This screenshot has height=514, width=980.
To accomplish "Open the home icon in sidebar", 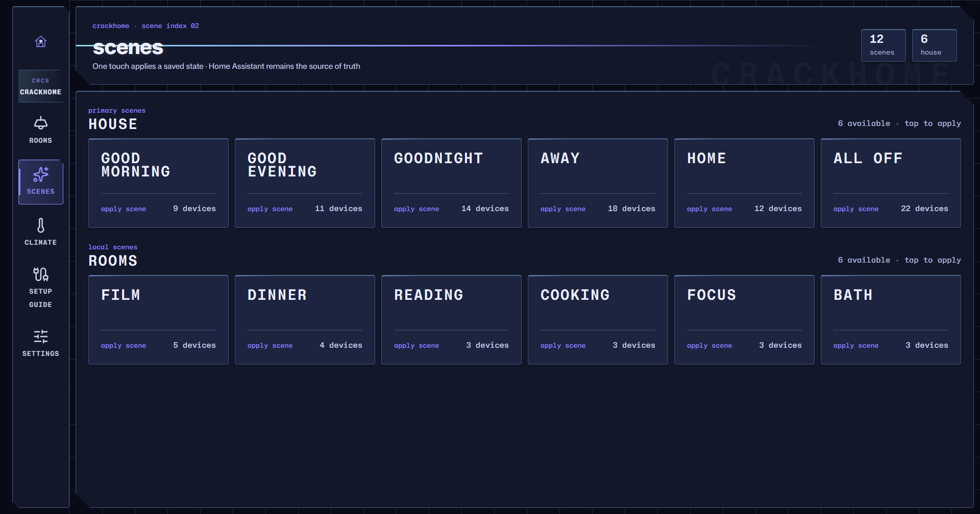I will (x=41, y=42).
